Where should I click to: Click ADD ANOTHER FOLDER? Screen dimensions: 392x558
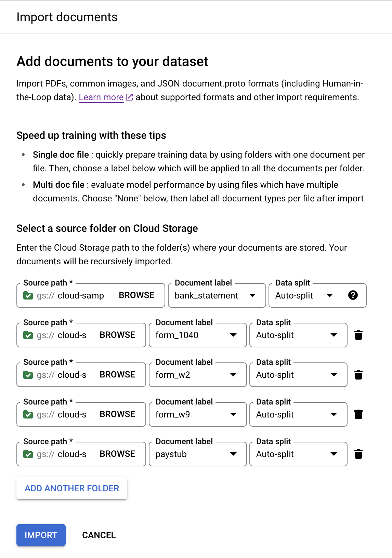72,488
